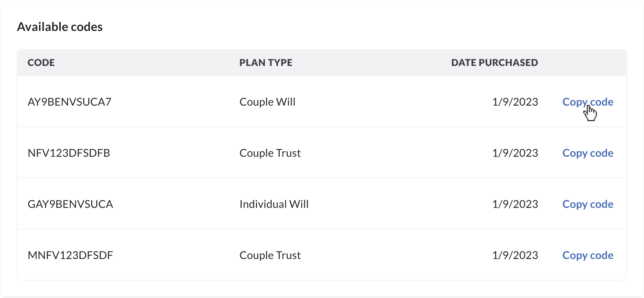
Task: Select the code text AY9BENVSUCA7
Action: (x=69, y=102)
